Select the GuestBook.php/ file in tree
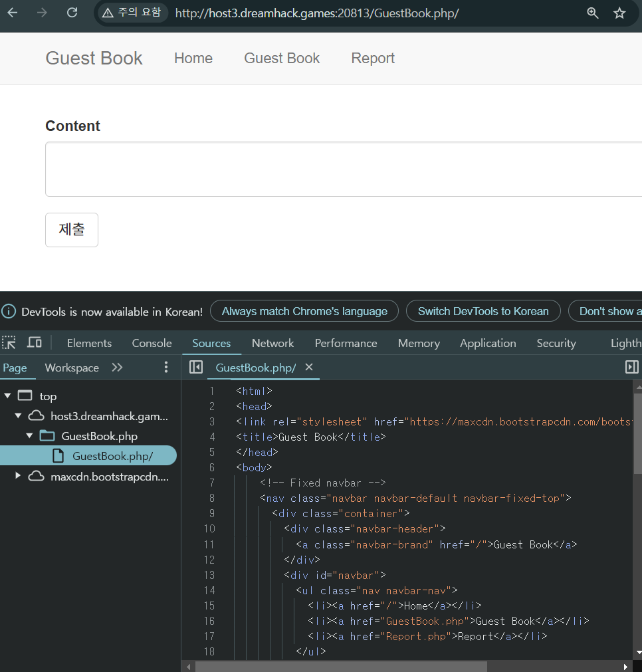Viewport: 642px width, 672px height. (x=88, y=456)
